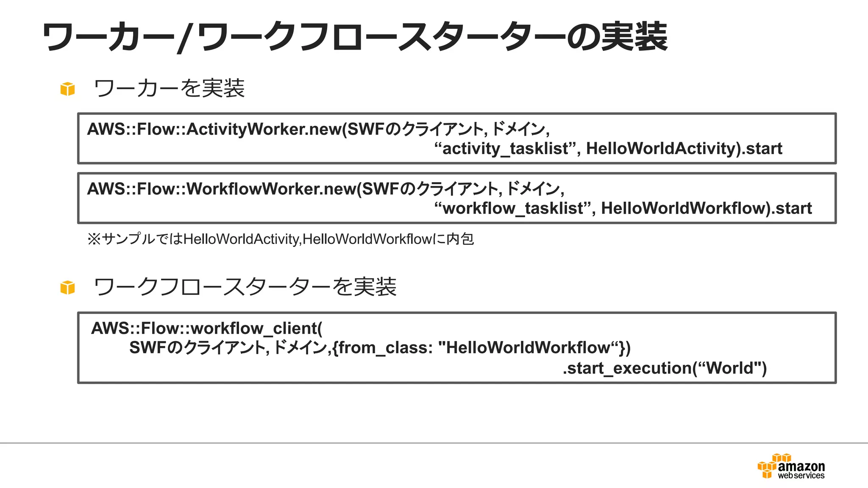Click the AWS::Flow::ActivityWorker.new code line
The width and height of the screenshot is (868, 488).
tap(318, 129)
